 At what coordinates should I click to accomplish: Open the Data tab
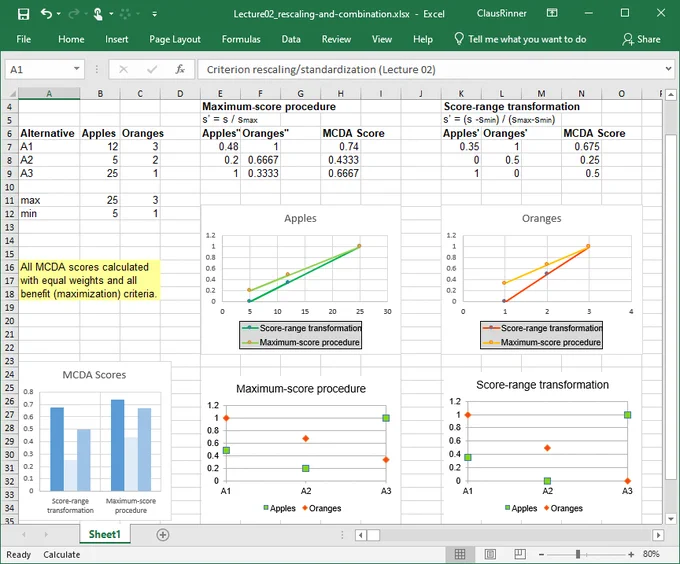click(291, 39)
